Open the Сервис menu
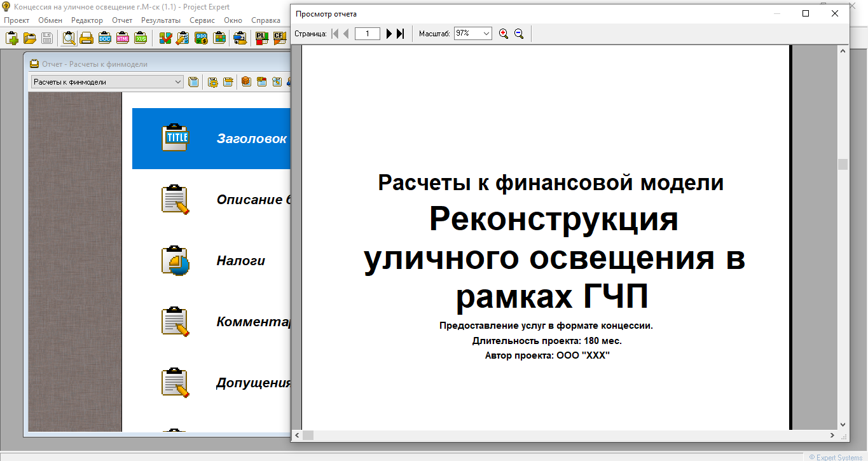Screen dimensions: 868x461 pos(202,20)
